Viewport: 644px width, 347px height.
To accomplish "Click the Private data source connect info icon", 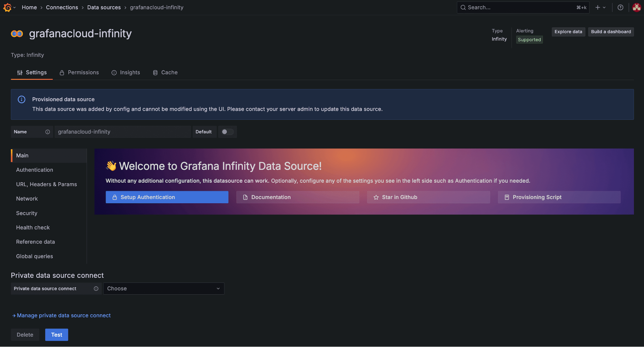I will click(x=96, y=289).
